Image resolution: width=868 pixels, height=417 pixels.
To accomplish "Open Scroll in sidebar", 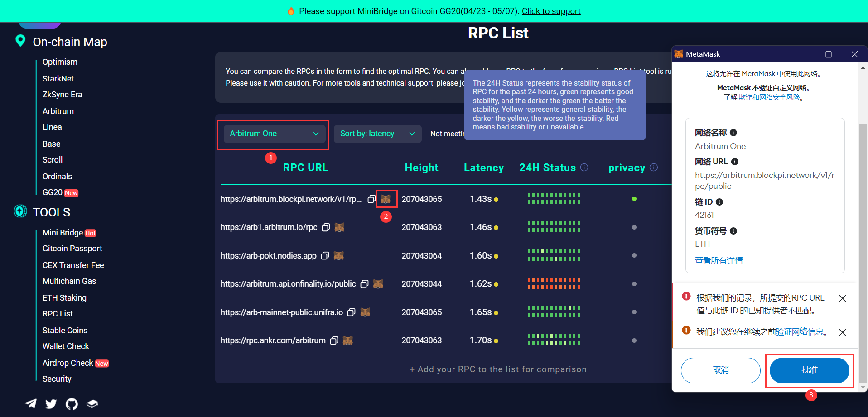I will (53, 160).
